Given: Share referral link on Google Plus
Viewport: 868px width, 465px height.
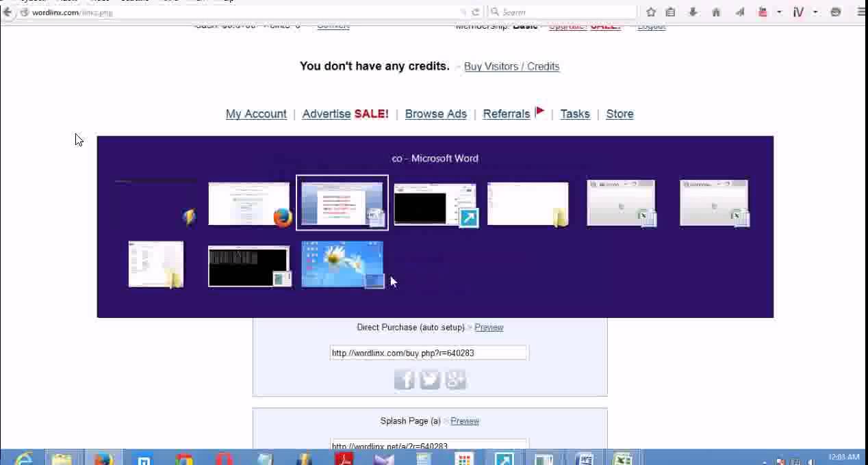Looking at the screenshot, I should tap(456, 380).
